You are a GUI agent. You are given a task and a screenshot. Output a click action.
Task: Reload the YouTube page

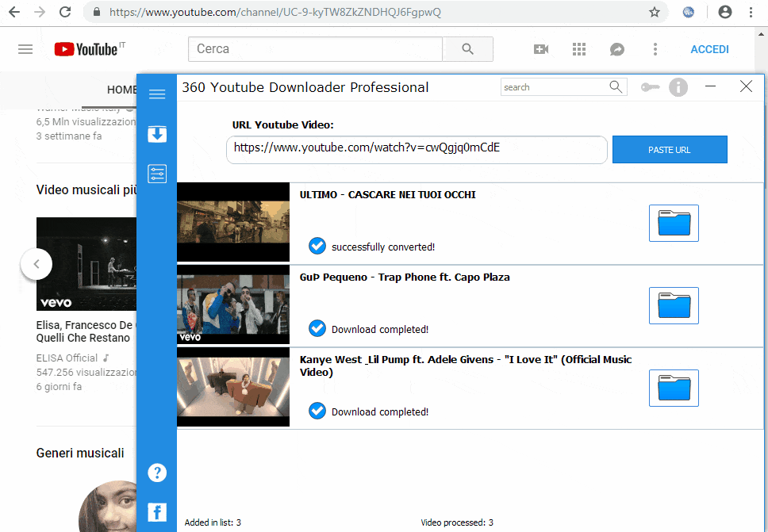pyautogui.click(x=65, y=12)
